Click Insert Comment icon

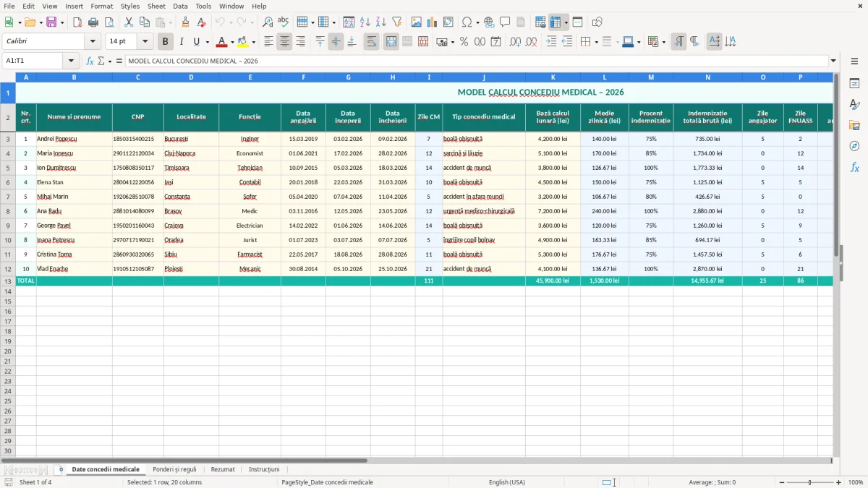(505, 22)
